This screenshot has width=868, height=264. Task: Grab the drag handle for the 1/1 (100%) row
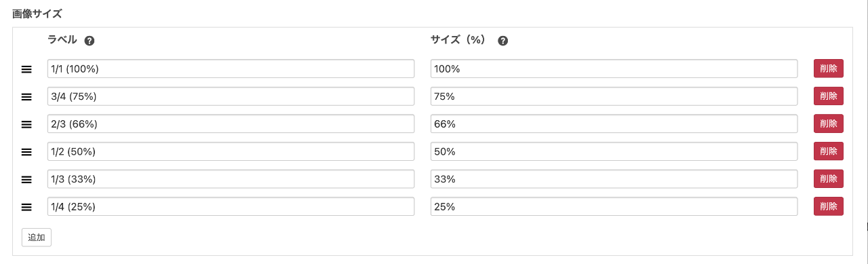(x=26, y=69)
